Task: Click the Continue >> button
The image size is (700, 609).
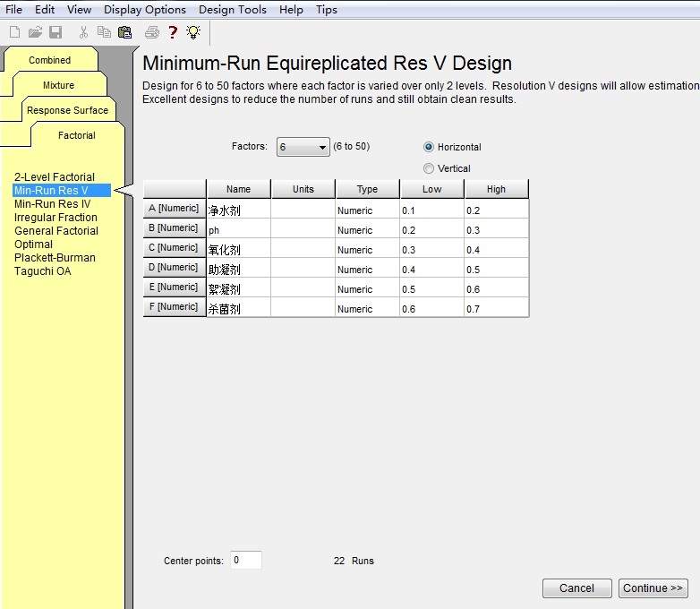Action: coord(653,588)
